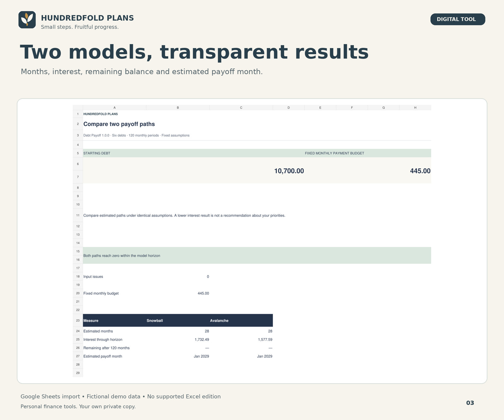Screen dimensions: 504x420
Task: Click the large 445.00 payment budget value
Action: click(x=420, y=171)
